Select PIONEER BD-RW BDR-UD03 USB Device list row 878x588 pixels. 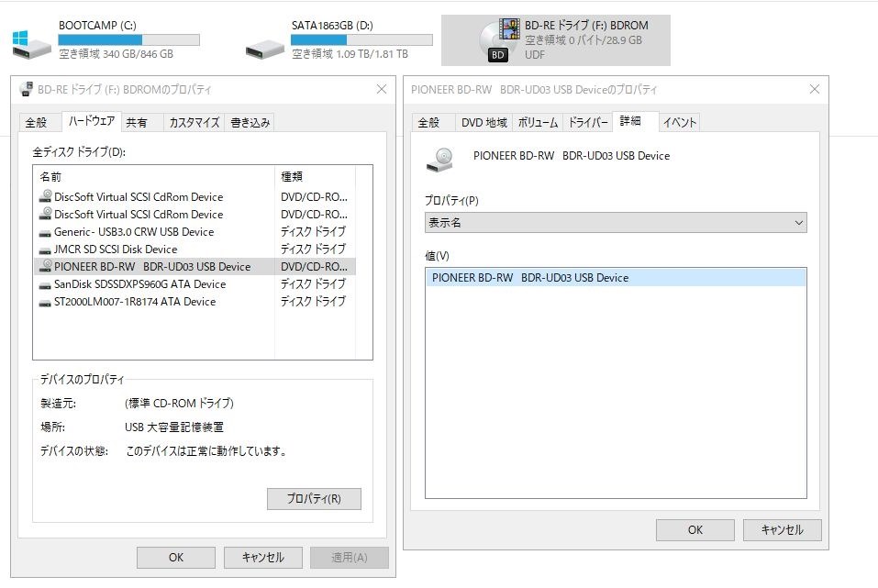pyautogui.click(x=194, y=267)
